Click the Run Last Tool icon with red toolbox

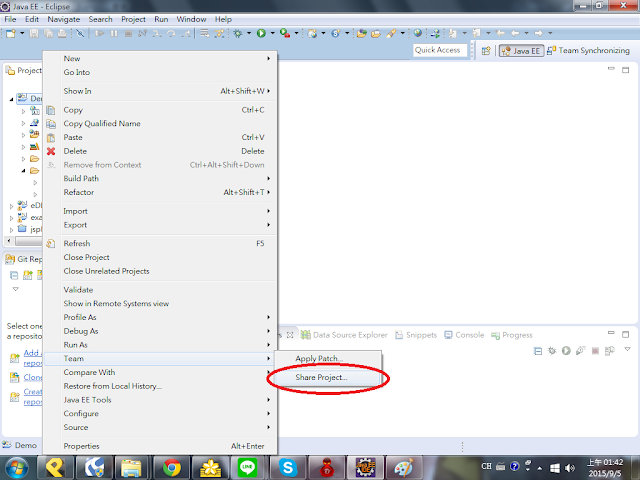(285, 33)
